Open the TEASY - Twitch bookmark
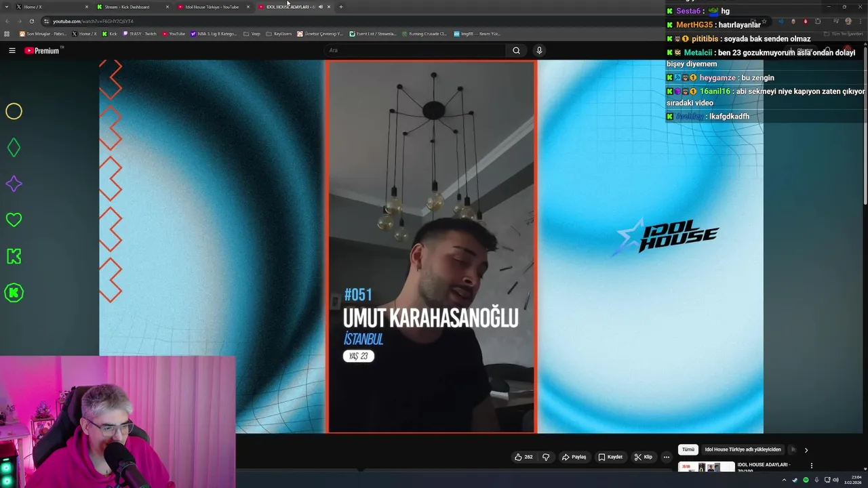 tap(140, 34)
